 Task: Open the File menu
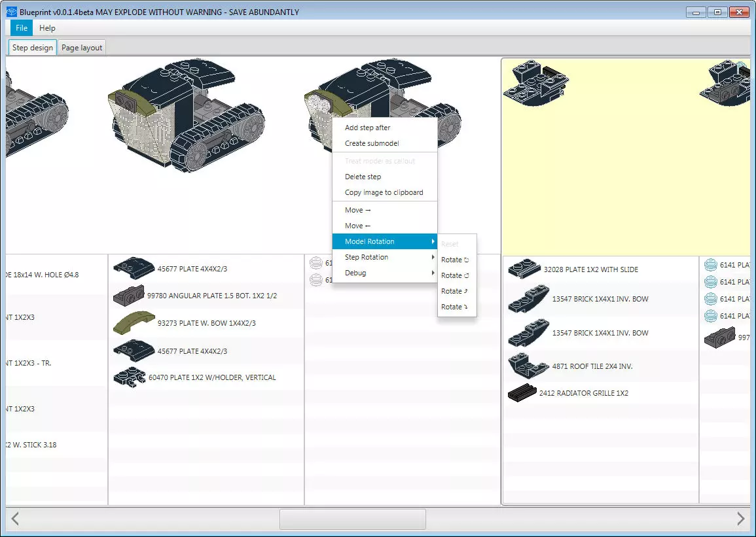click(22, 28)
